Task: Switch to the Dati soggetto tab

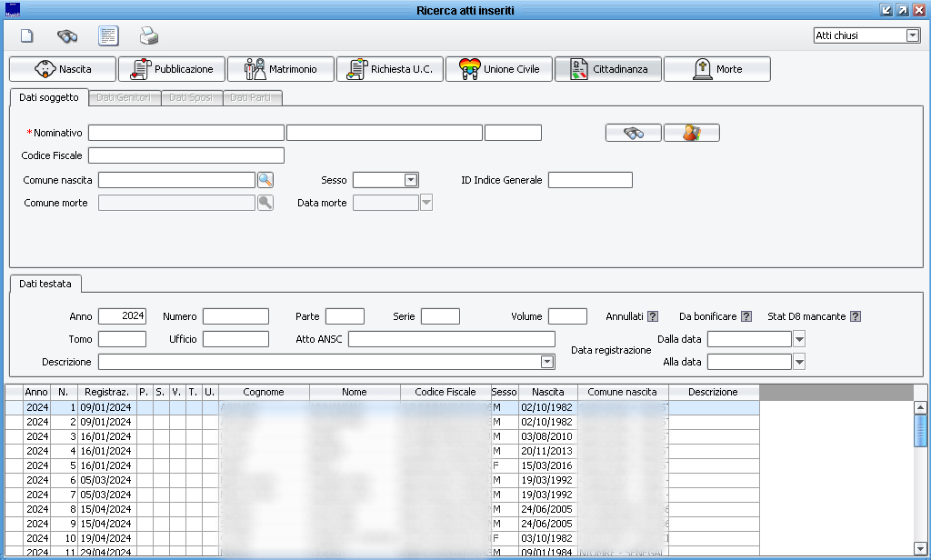Action: coord(48,97)
